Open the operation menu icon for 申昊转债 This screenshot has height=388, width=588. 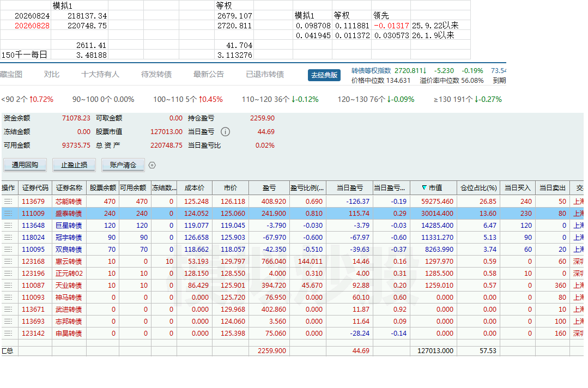click(8, 334)
